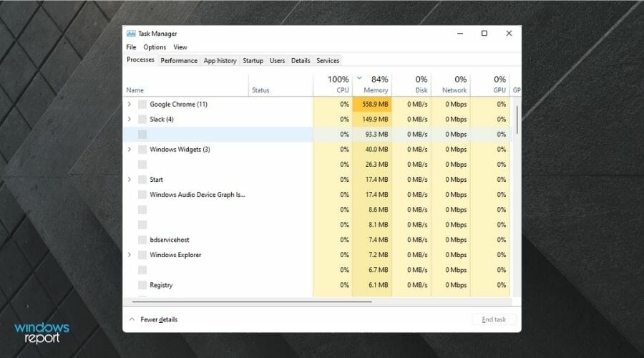Sort by the GPU column header
Image resolution: width=644 pixels, height=358 pixels.
pyautogui.click(x=490, y=84)
